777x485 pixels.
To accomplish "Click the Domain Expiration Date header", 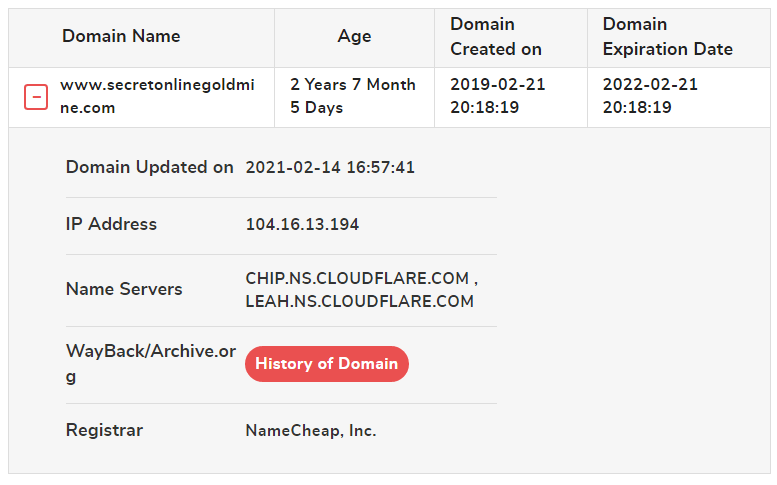I will [x=667, y=37].
